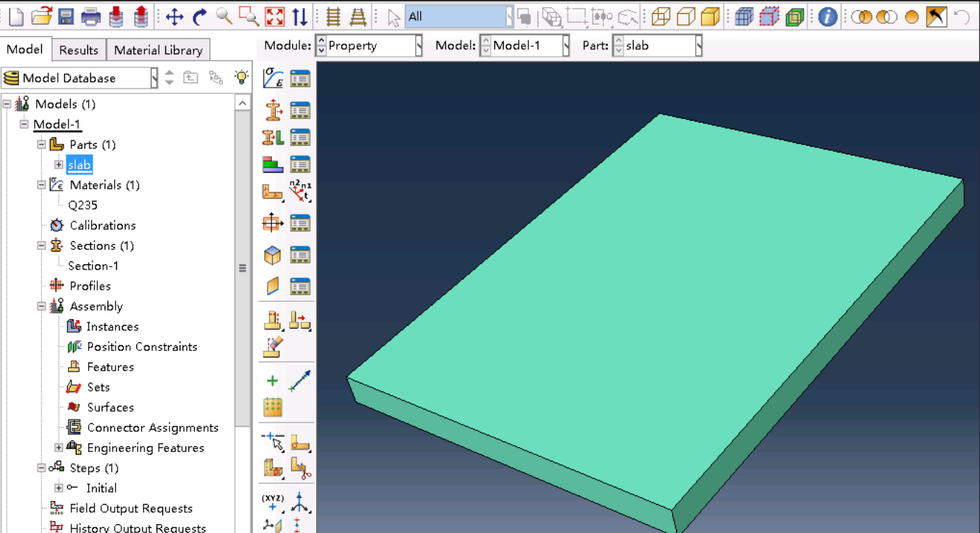
Task: Select the Rotate View tool
Action: click(200, 16)
